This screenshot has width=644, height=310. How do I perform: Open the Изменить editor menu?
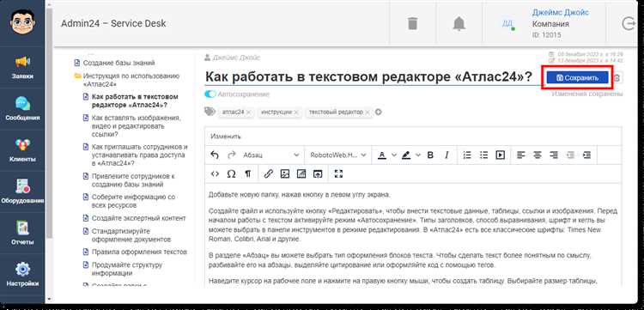226,137
